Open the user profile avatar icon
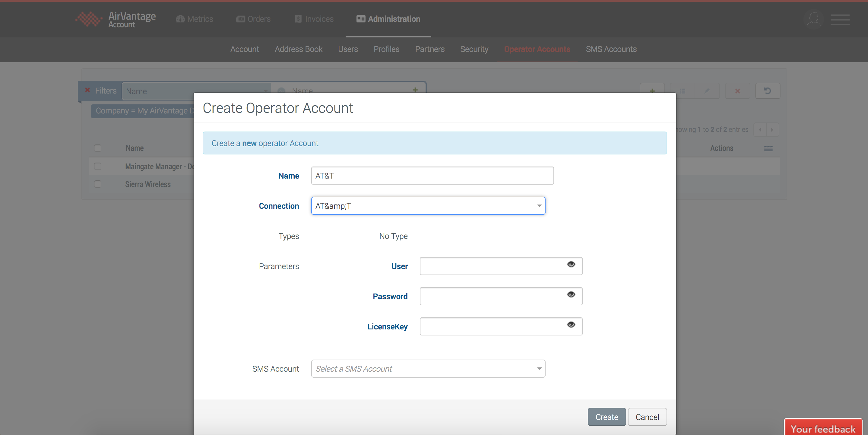 (813, 19)
